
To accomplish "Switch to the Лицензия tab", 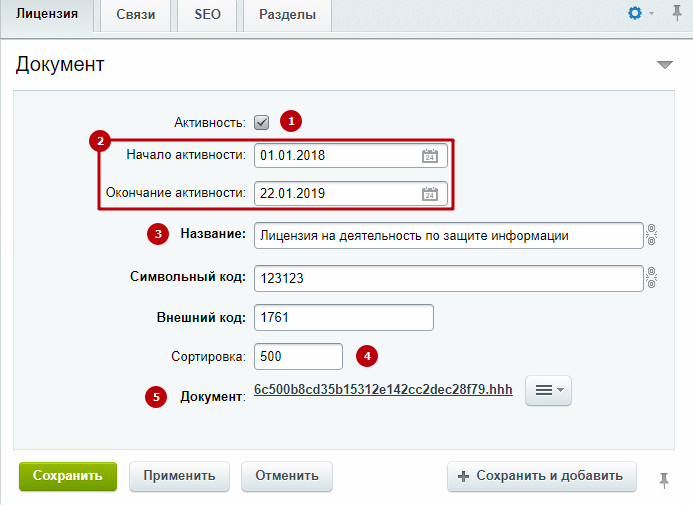I will (47, 14).
